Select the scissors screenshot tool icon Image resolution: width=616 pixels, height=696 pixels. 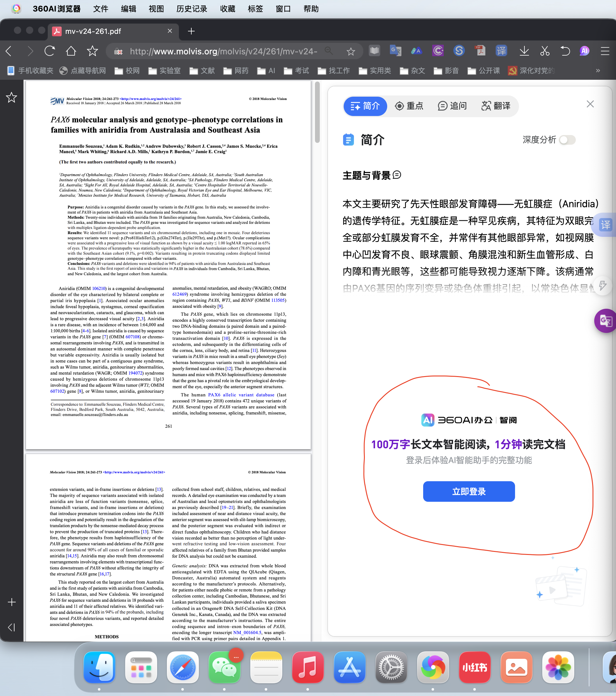[545, 51]
